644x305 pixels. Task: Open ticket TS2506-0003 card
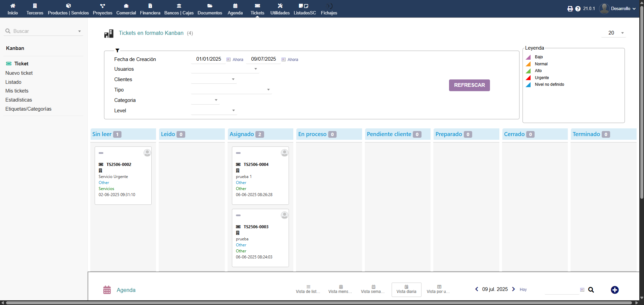260,238
